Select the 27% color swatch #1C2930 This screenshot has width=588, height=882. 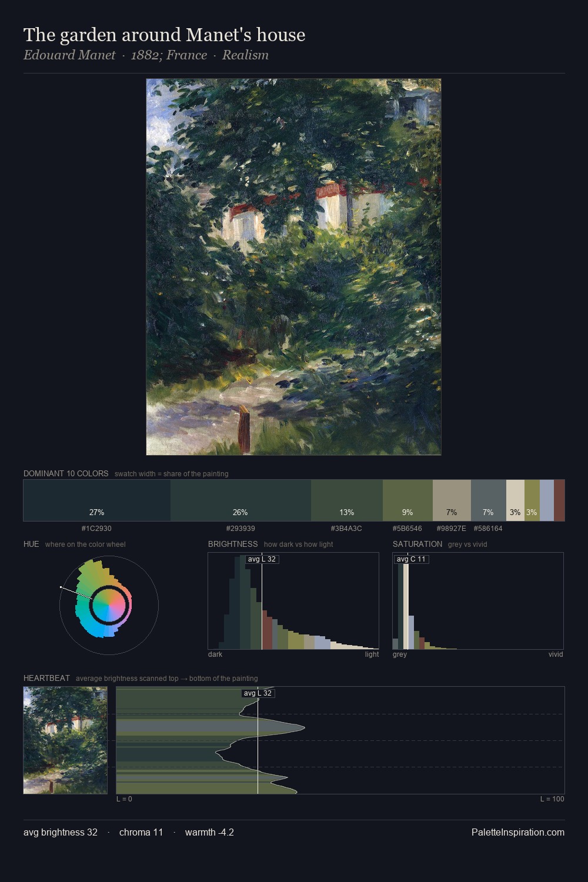97,500
